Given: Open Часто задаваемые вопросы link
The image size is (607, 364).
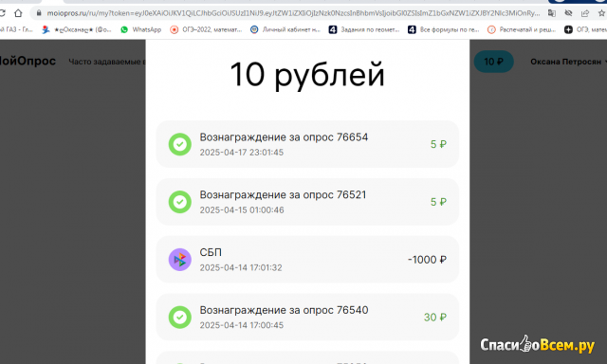Looking at the screenshot, I should point(107,62).
